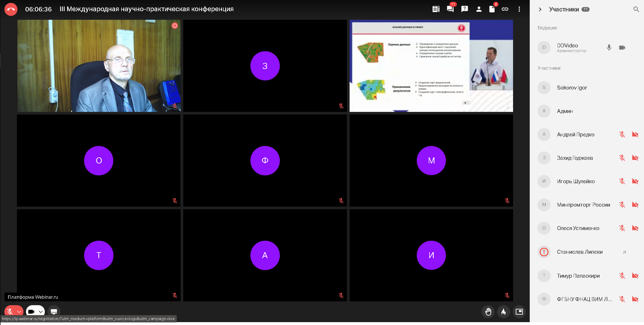The height and width of the screenshot is (325, 644).
Task: Open the questions panel icon
Action: pyautogui.click(x=464, y=9)
